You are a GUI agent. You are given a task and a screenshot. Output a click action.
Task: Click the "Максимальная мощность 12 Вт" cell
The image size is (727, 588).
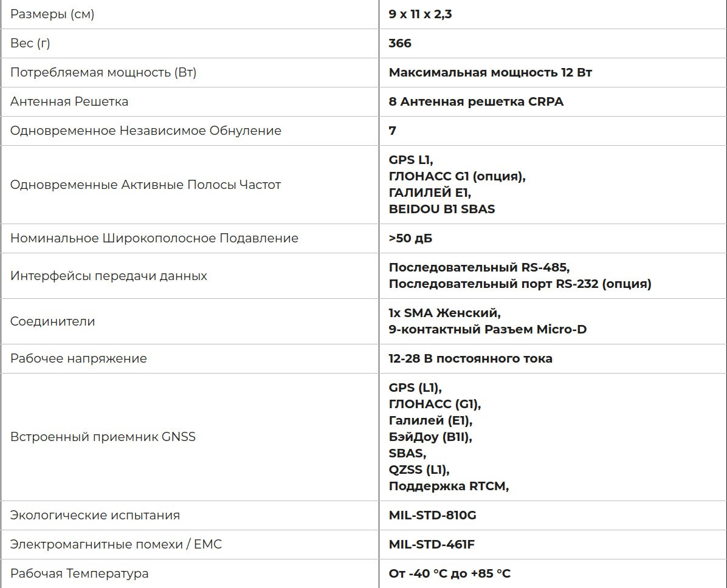tap(490, 72)
